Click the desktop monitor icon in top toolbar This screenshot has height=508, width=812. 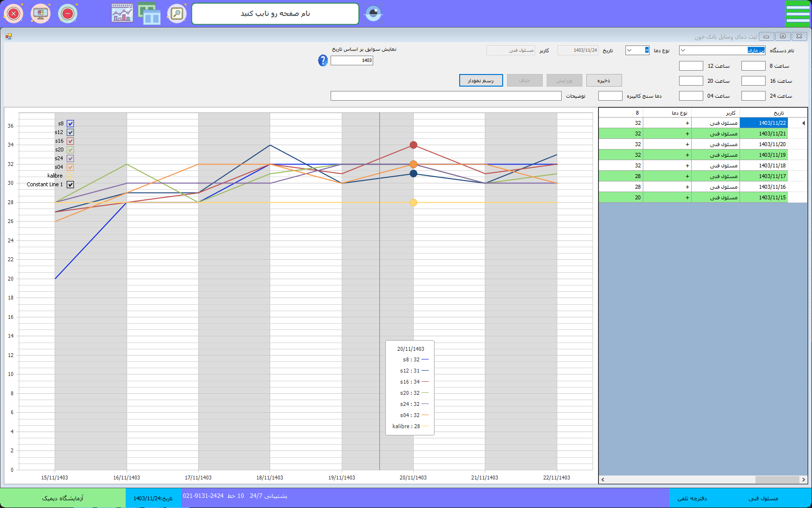point(41,14)
